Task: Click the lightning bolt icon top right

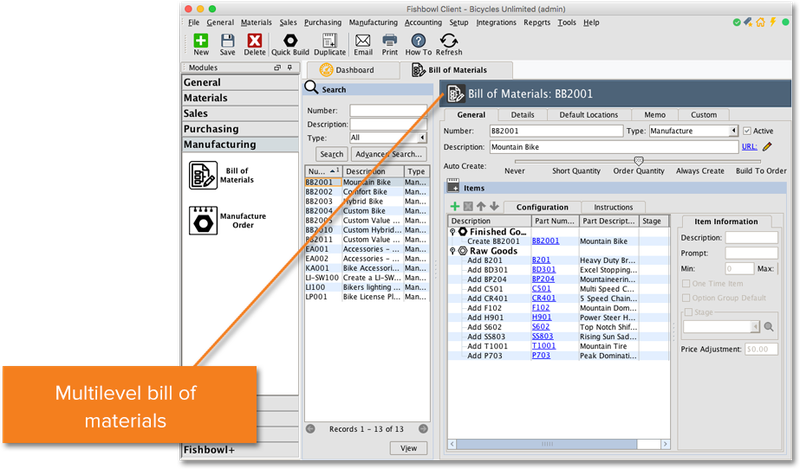Action: click(773, 22)
